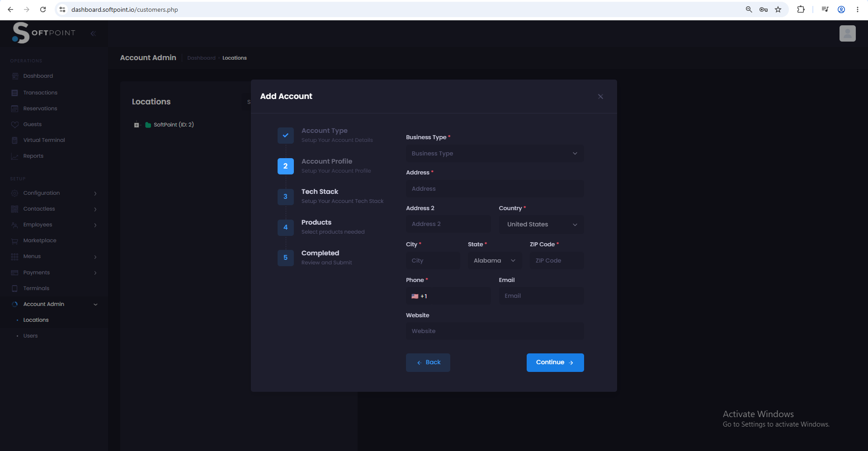
Task: Click the SoftPoint logo
Action: point(43,33)
